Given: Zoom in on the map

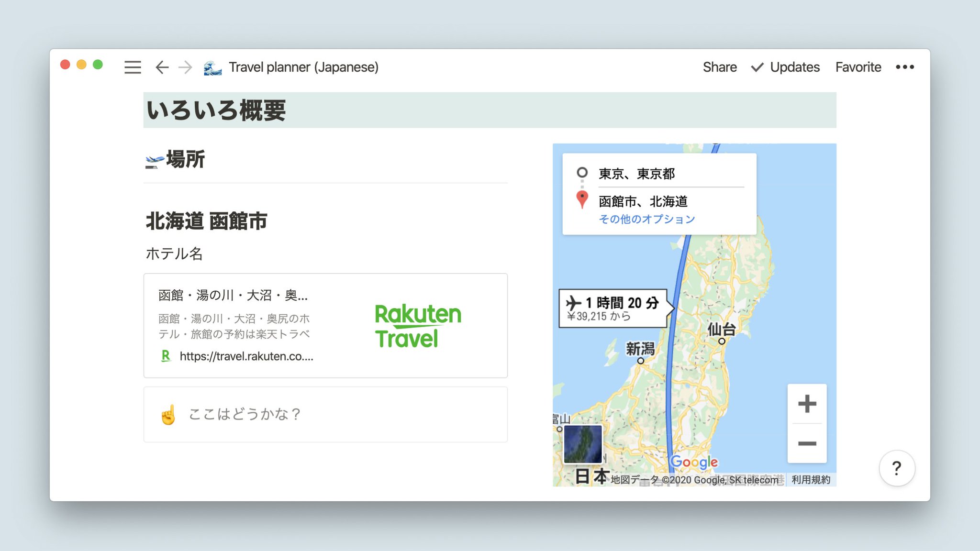Looking at the screenshot, I should pyautogui.click(x=807, y=404).
